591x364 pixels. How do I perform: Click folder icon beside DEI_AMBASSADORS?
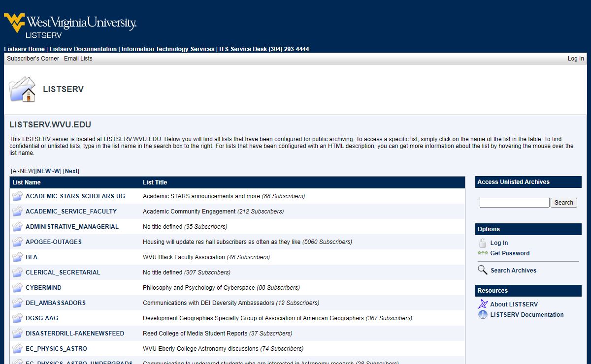tap(18, 303)
